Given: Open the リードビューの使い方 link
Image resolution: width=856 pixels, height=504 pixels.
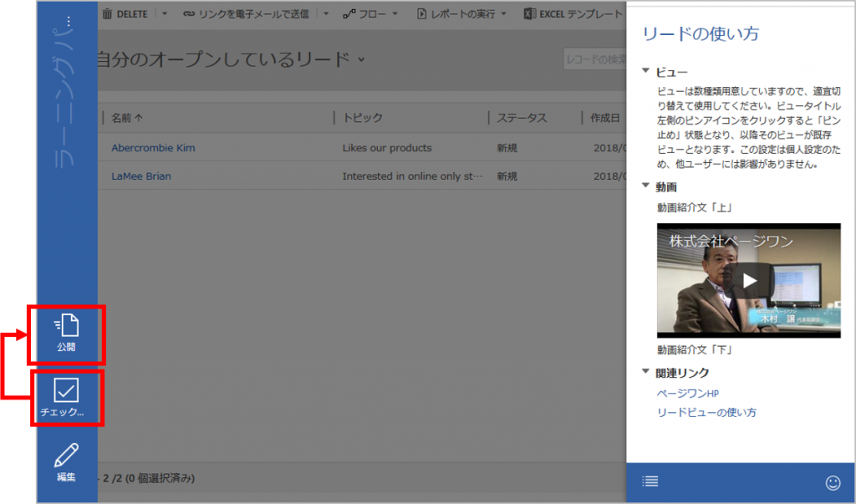Looking at the screenshot, I should pos(706,412).
